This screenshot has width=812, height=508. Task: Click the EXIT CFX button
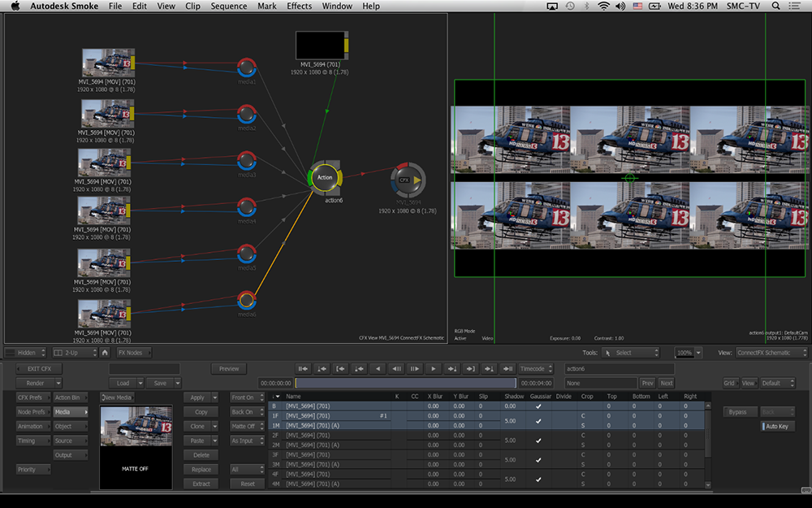[39, 368]
